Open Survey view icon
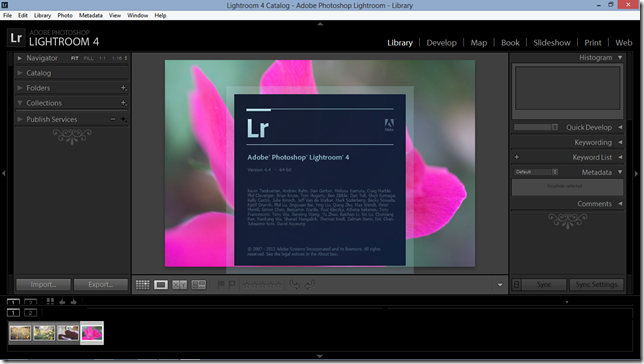 tap(199, 284)
